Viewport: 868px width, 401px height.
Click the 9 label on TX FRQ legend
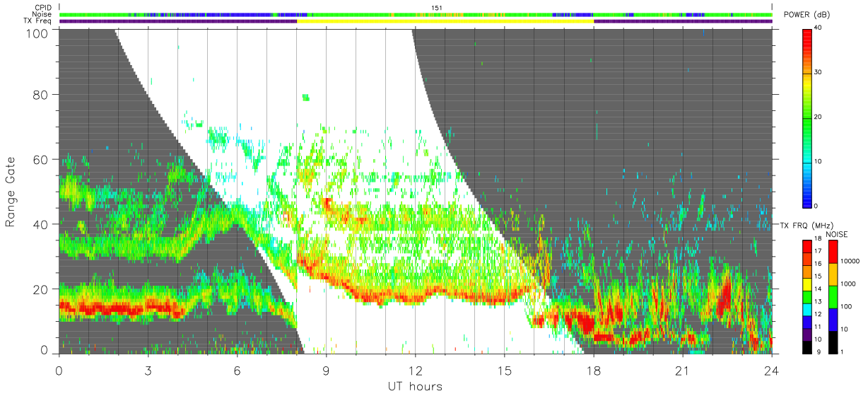(818, 351)
